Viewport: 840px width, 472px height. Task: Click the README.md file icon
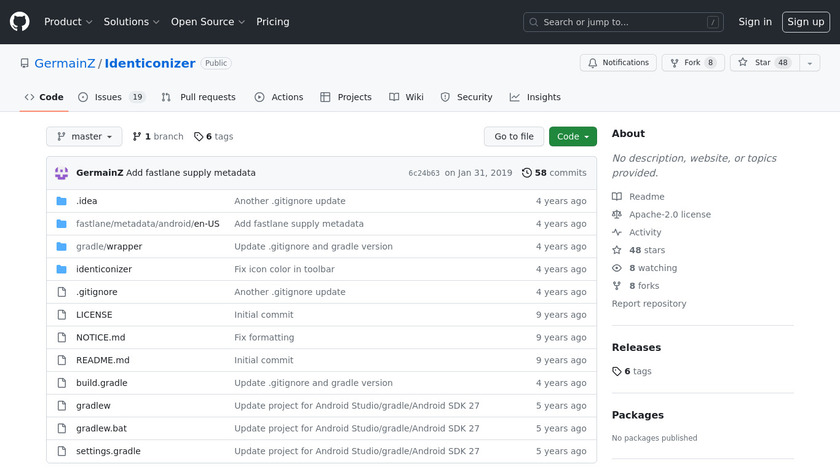[x=62, y=360]
